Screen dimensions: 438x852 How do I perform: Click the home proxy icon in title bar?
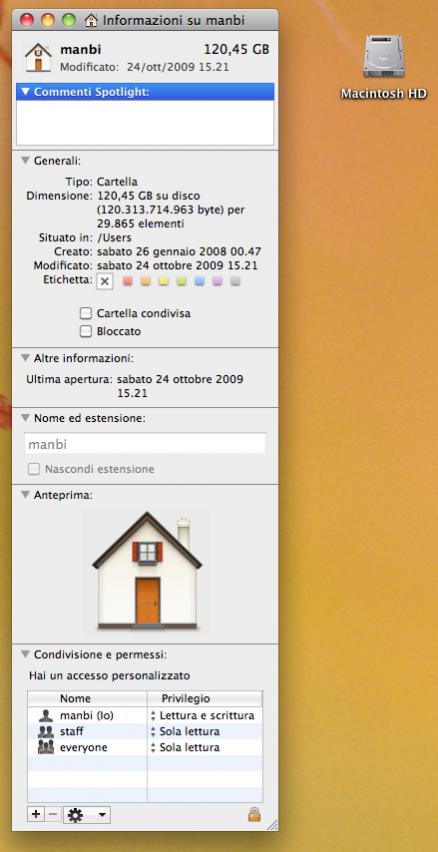click(x=91, y=21)
